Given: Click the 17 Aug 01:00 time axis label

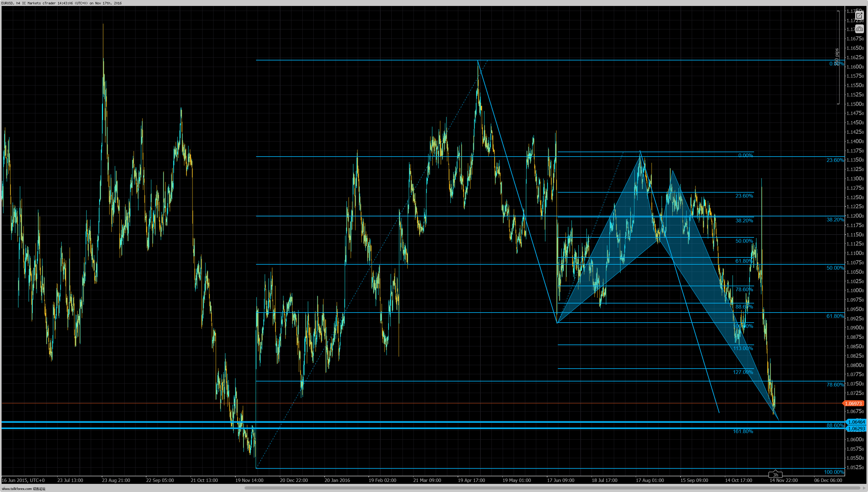Looking at the screenshot, I should pyautogui.click(x=650, y=480).
